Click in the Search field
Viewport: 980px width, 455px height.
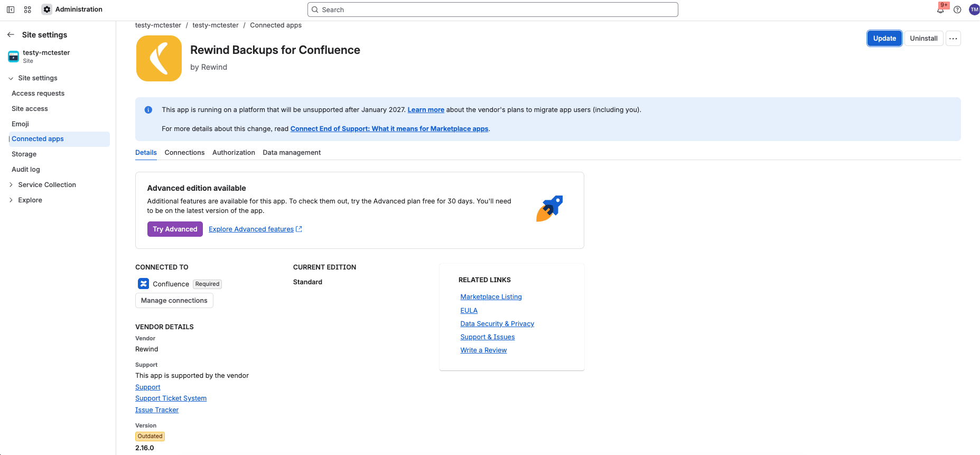[x=492, y=10]
